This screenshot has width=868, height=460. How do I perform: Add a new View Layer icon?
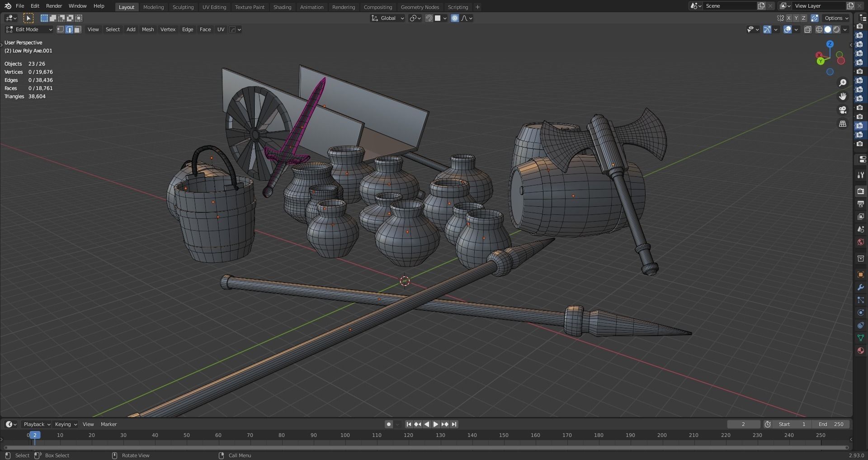(x=850, y=6)
